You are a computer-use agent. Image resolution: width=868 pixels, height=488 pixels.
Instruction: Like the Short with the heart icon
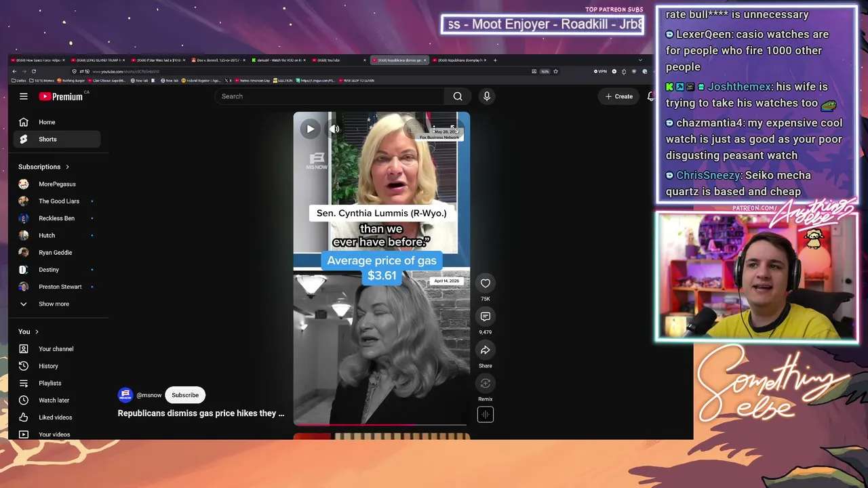[x=486, y=283]
